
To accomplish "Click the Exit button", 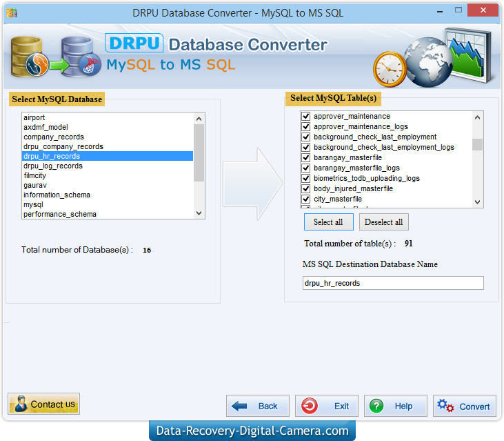I will 327,406.
